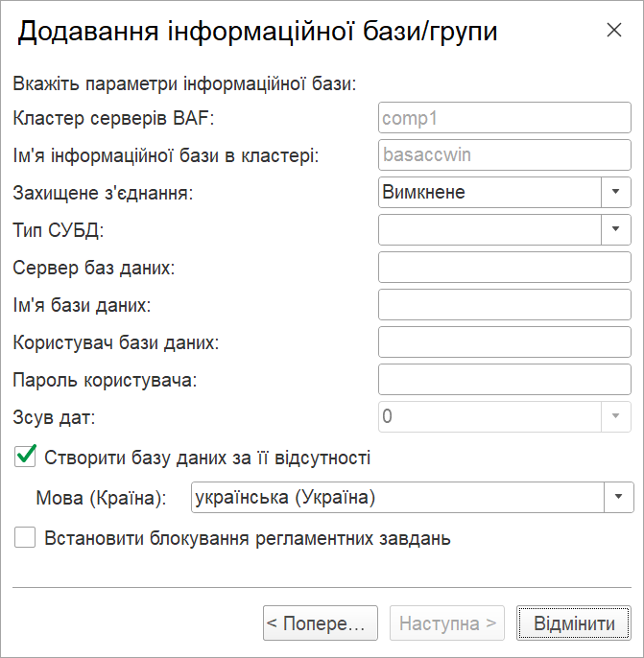644x658 pixels.
Task: Click the Зсув дат value field
Action: click(489, 416)
